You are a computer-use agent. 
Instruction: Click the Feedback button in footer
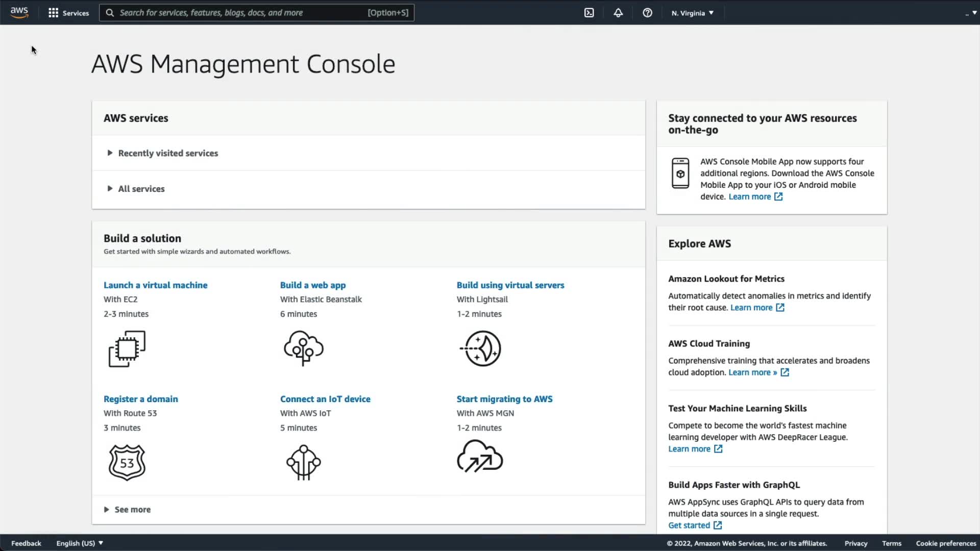pos(26,543)
